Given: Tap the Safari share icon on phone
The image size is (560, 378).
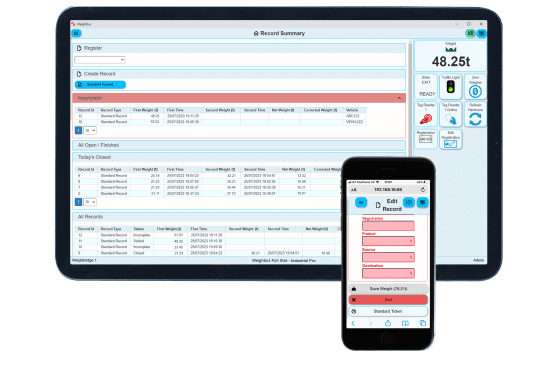Looking at the screenshot, I should pos(388,323).
